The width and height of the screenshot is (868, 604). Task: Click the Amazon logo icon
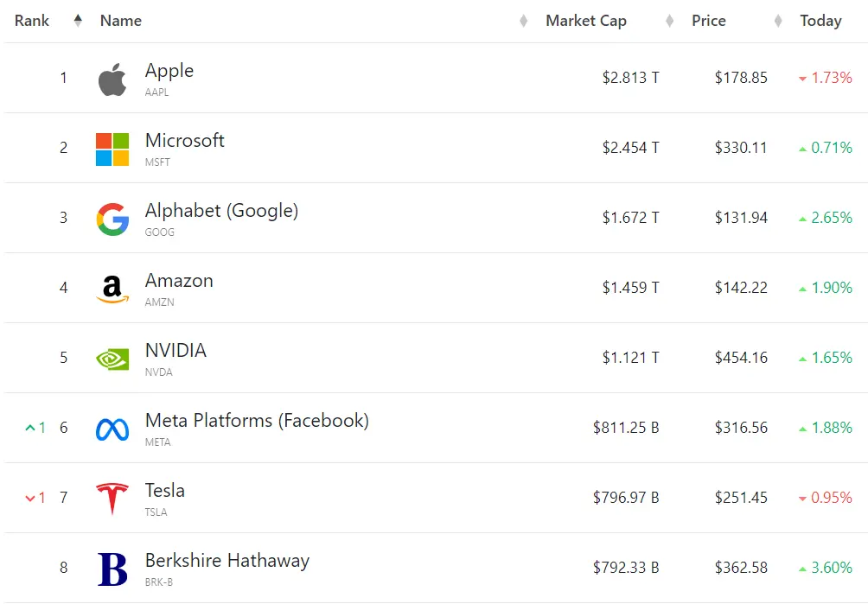coord(112,289)
